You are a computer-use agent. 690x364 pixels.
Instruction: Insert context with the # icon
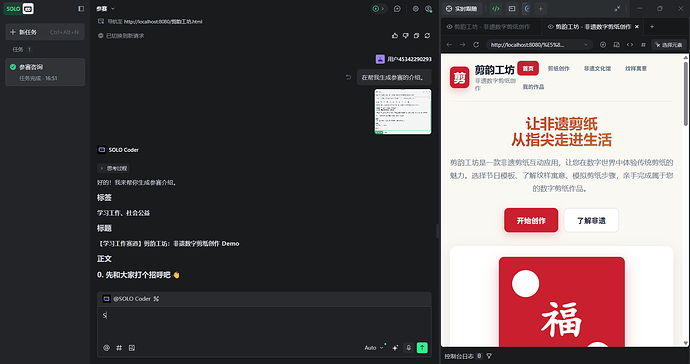click(x=119, y=348)
